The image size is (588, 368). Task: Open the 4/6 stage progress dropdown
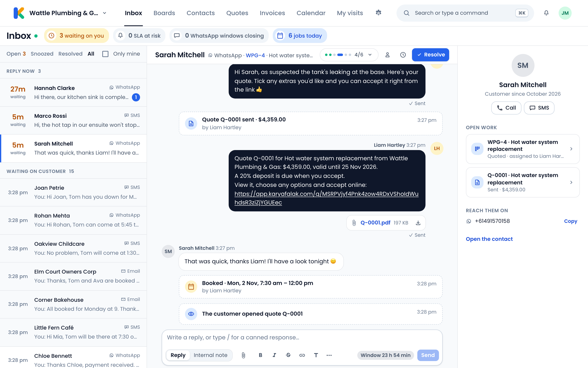349,55
